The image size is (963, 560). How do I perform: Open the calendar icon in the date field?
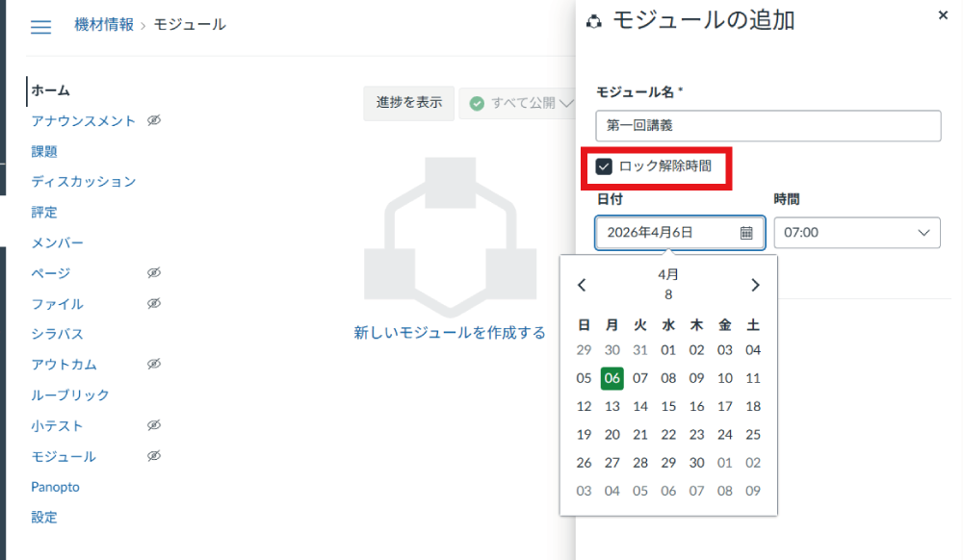744,232
